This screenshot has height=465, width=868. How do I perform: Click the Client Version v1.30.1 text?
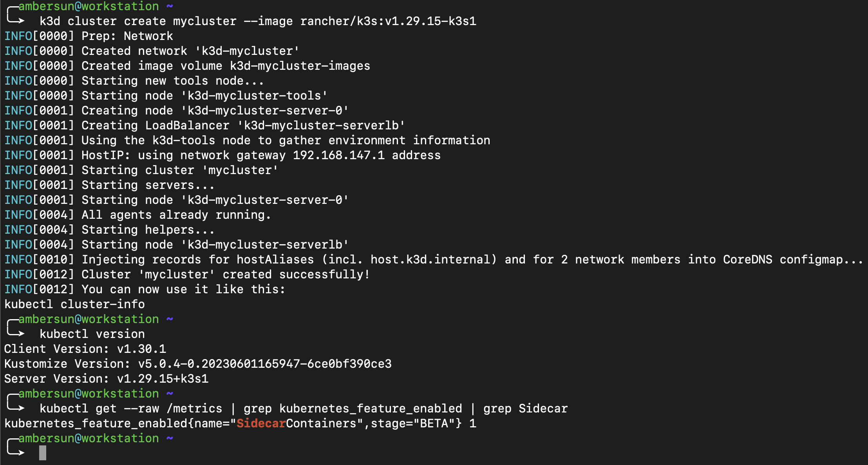click(x=85, y=349)
